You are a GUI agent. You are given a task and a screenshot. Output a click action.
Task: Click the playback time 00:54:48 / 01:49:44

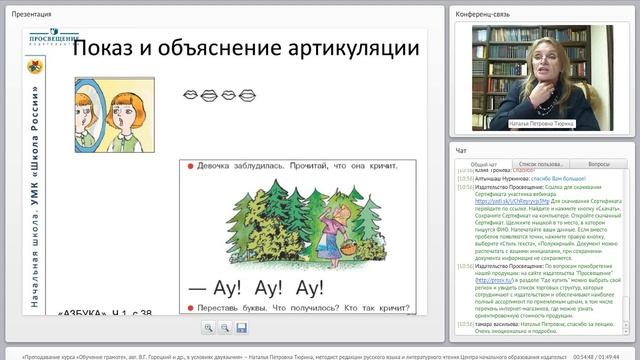point(596,357)
